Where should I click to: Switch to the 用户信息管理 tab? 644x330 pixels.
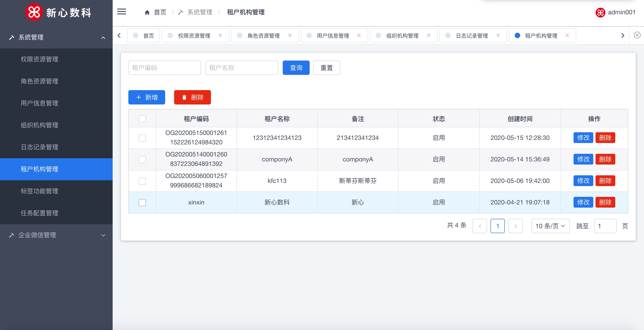(x=333, y=36)
